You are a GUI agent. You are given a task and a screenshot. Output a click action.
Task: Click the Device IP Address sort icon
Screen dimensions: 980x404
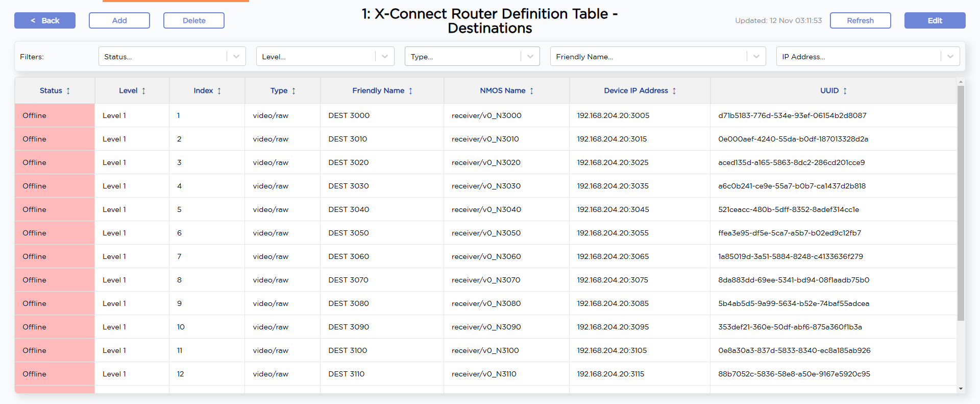click(x=674, y=91)
